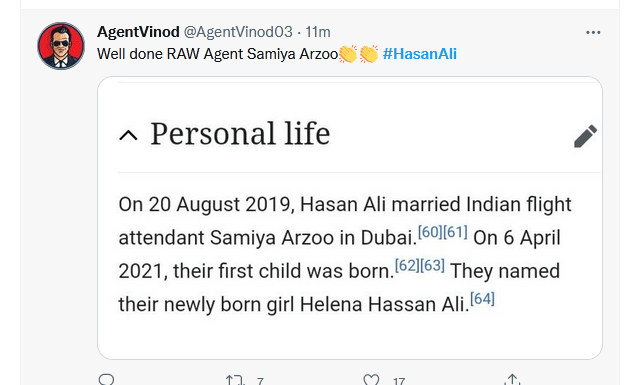The height and width of the screenshot is (385, 631).
Task: Click the tweet text 'Well done RAW Agent'
Action: (169, 54)
